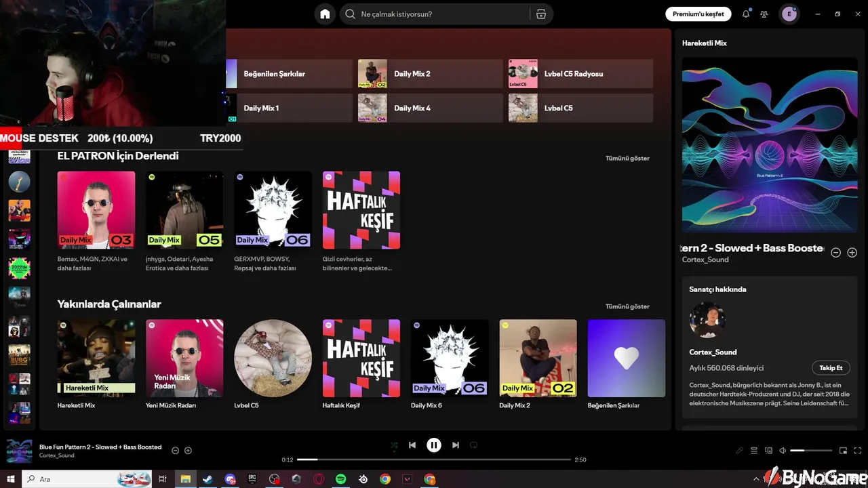Open 'Lvbel C5' shortcut tile at top
Screen dimensions: 868x488
[580, 108]
